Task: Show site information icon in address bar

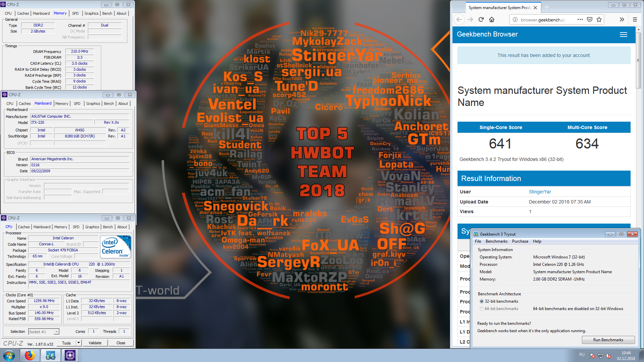Action: coord(515,19)
